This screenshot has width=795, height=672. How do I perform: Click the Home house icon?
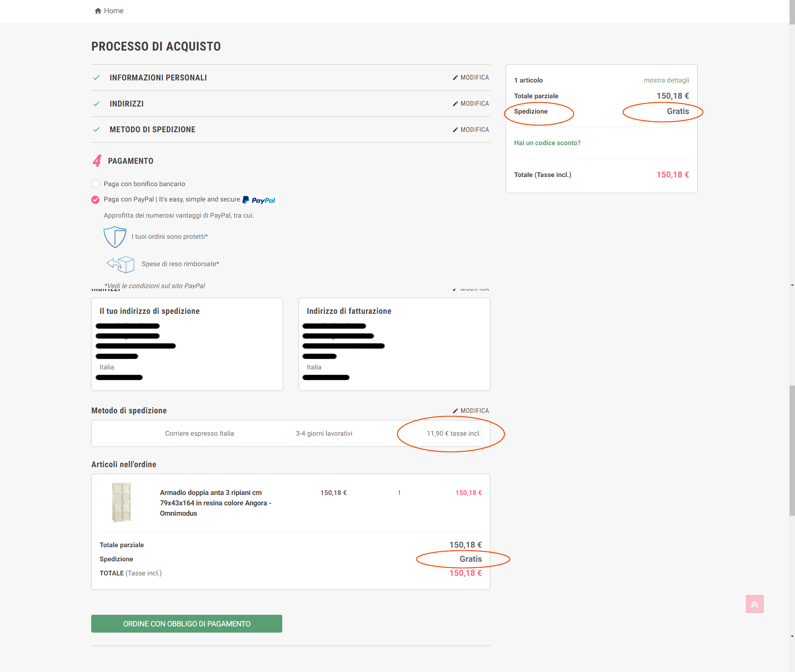[98, 11]
